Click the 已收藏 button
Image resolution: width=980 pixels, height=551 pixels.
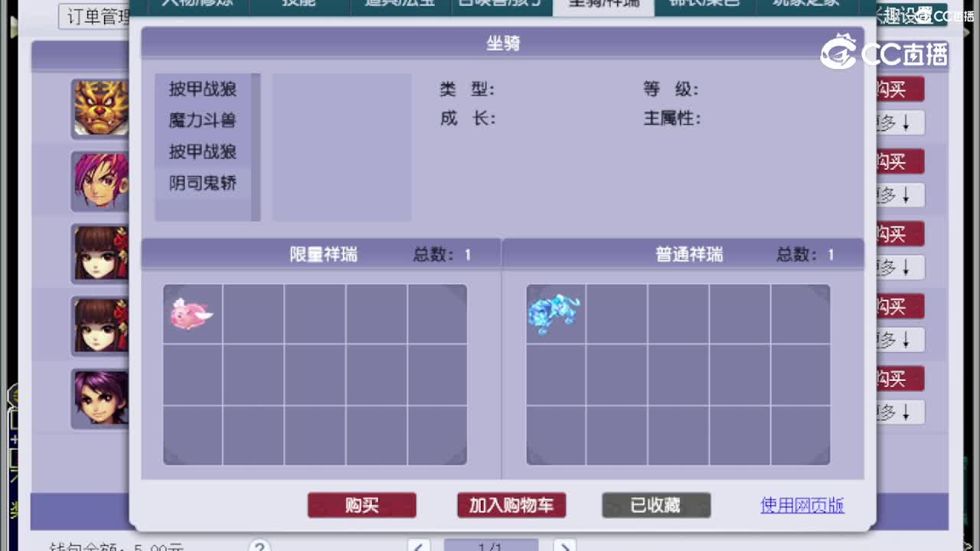(655, 505)
